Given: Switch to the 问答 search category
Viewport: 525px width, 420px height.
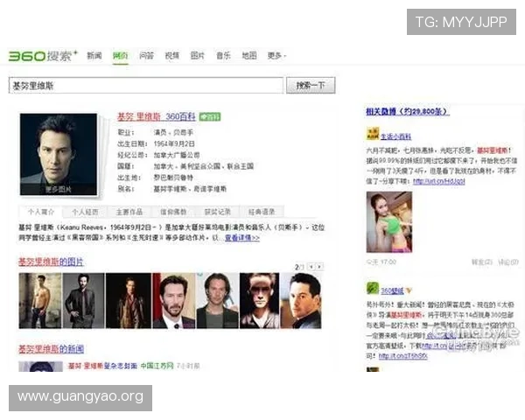Looking at the screenshot, I should click(x=146, y=55).
